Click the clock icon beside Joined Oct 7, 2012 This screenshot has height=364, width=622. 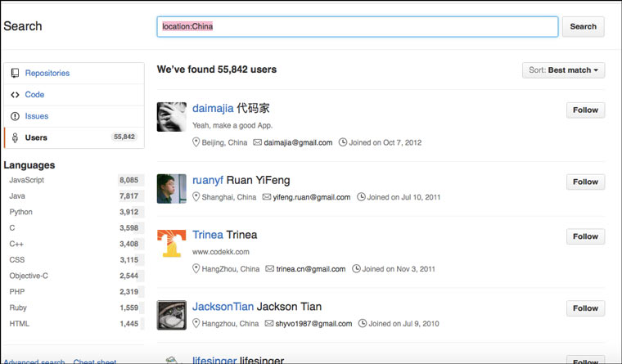point(343,142)
